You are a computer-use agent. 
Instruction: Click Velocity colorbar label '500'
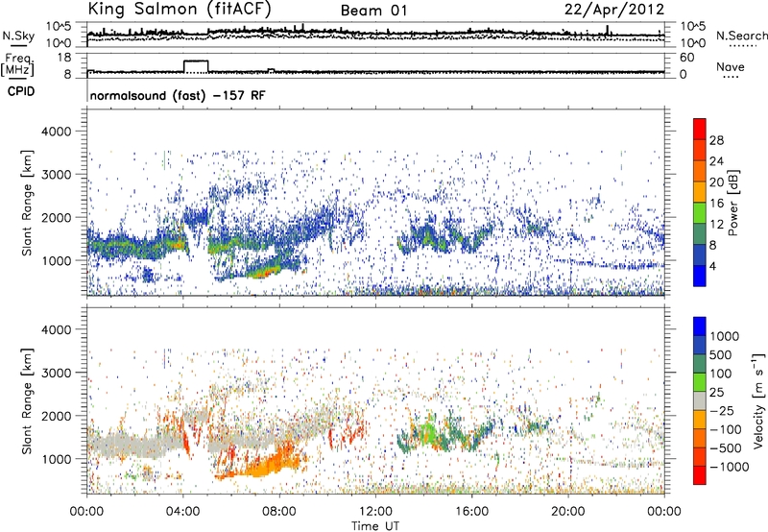(721, 354)
